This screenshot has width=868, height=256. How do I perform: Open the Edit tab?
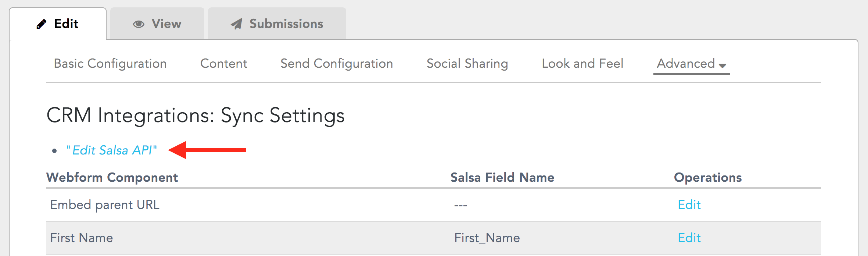coord(58,24)
